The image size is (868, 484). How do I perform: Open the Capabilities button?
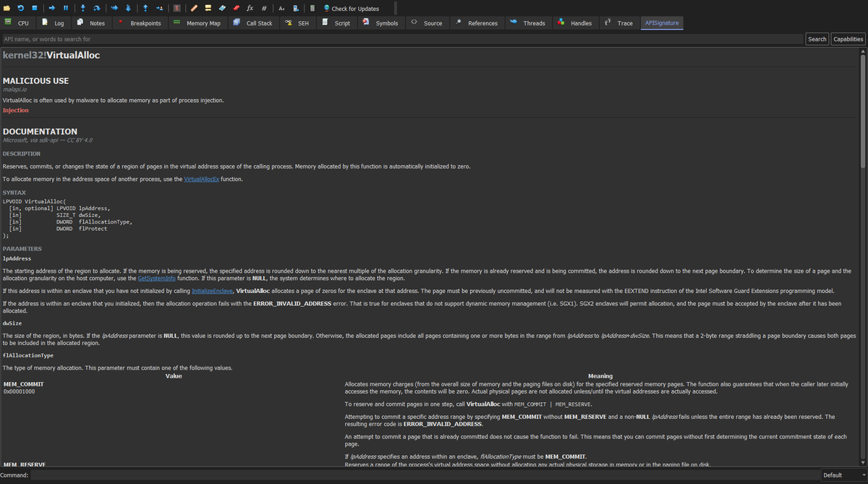(x=848, y=39)
